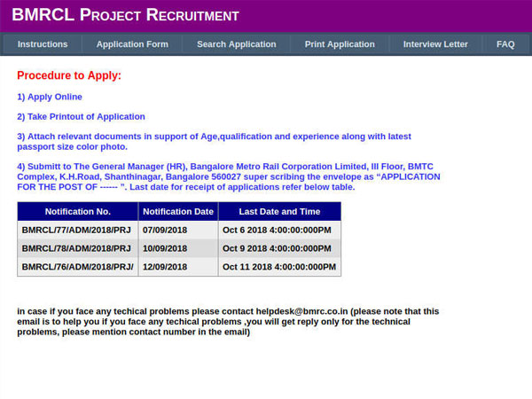Screen dimensions: 532x399
Task: Select the '1) Apply Online' step
Action: click(x=50, y=97)
